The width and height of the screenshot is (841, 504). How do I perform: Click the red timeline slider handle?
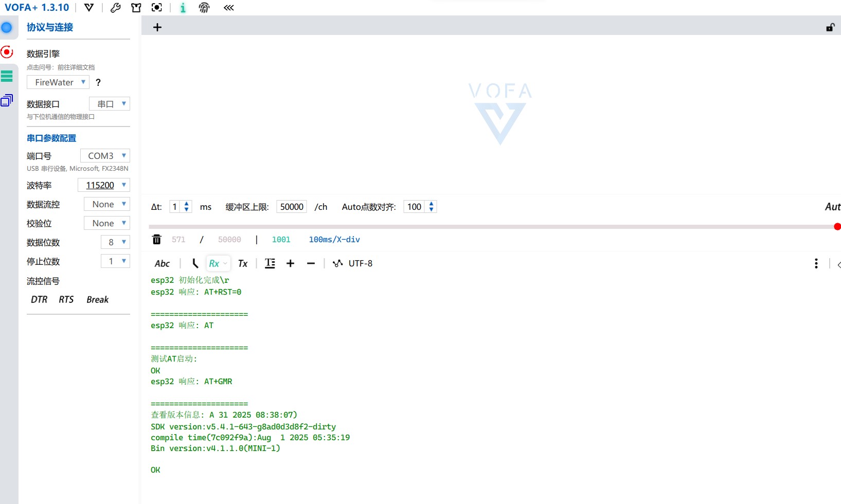[x=837, y=227]
